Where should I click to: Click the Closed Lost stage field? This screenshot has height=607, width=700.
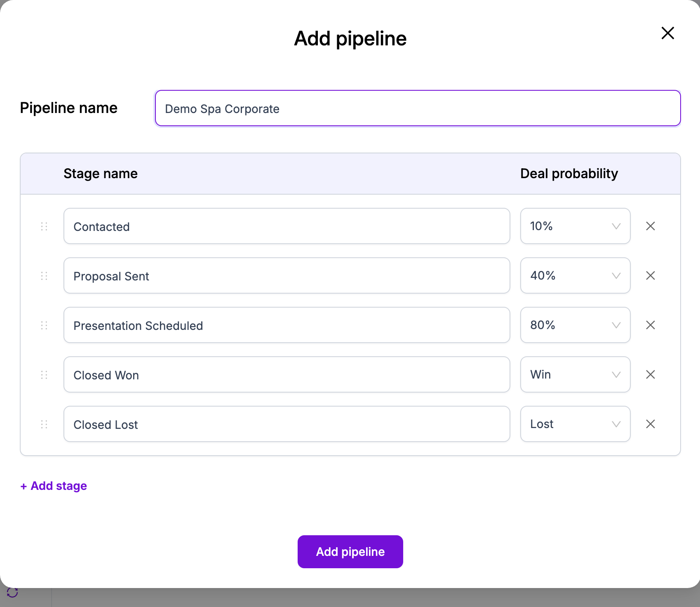pos(287,424)
